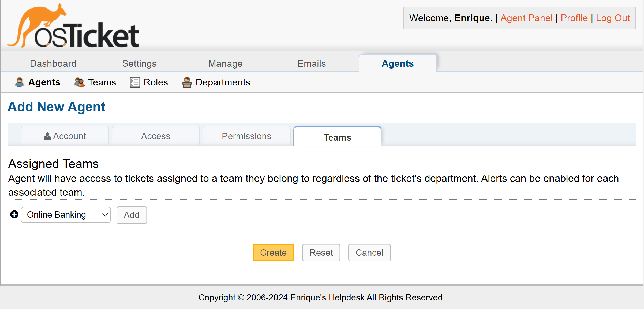Click the black plus icon beside team dropdown
The width and height of the screenshot is (644, 309).
[x=14, y=214]
